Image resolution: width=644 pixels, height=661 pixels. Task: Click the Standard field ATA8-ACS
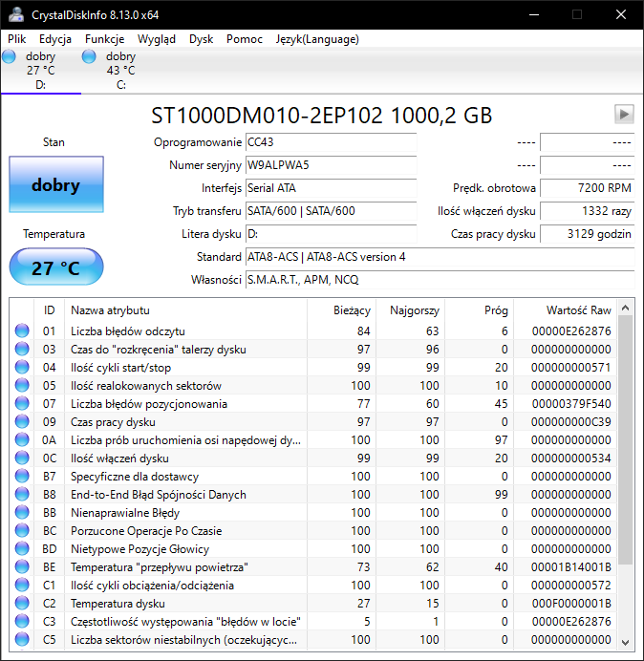440,257
